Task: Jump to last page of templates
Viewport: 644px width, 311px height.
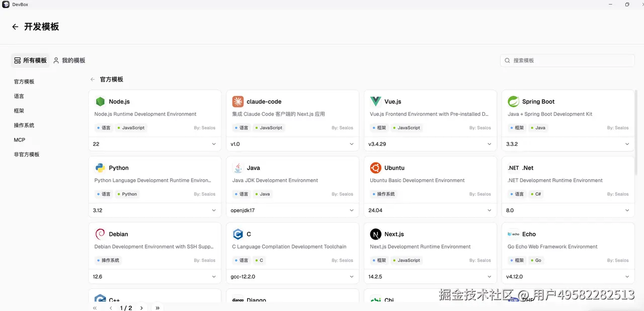Action: pyautogui.click(x=157, y=307)
